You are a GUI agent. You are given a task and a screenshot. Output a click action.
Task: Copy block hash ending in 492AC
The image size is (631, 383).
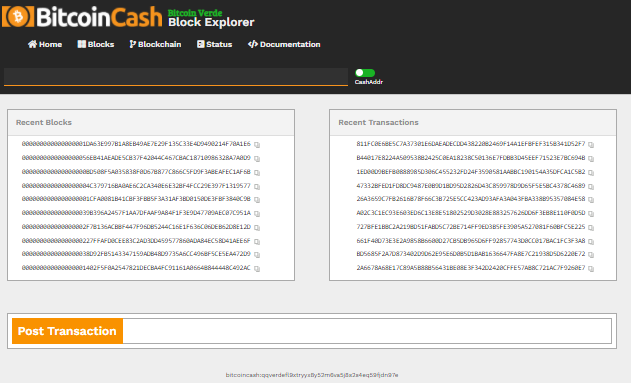tap(257, 269)
